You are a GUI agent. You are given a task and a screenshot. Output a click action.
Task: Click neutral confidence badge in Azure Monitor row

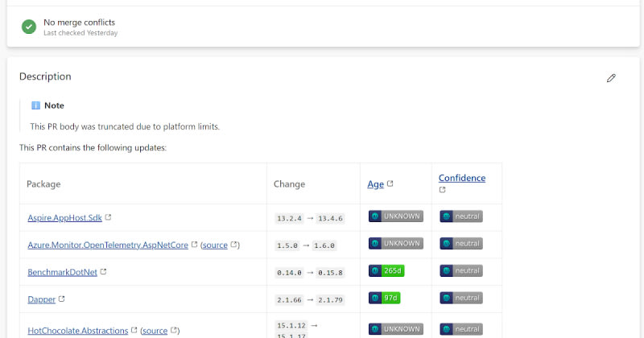(x=461, y=244)
